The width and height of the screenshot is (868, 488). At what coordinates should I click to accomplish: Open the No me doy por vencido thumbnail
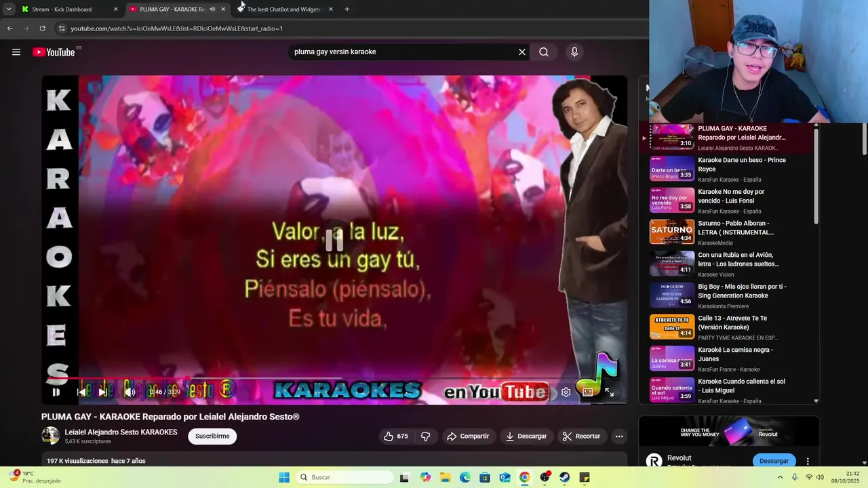(x=672, y=201)
